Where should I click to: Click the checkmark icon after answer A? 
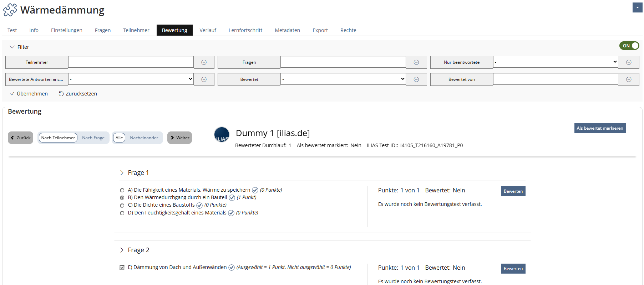point(255,190)
